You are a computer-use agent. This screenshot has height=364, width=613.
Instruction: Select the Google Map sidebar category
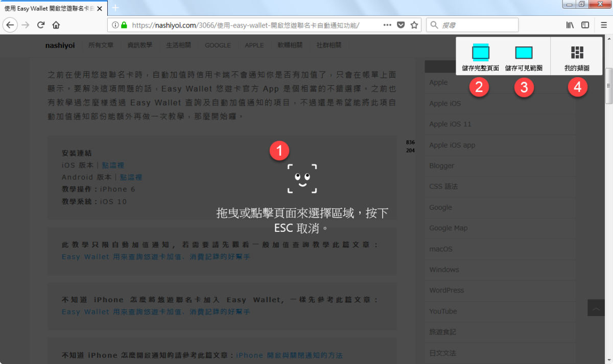pos(448,228)
